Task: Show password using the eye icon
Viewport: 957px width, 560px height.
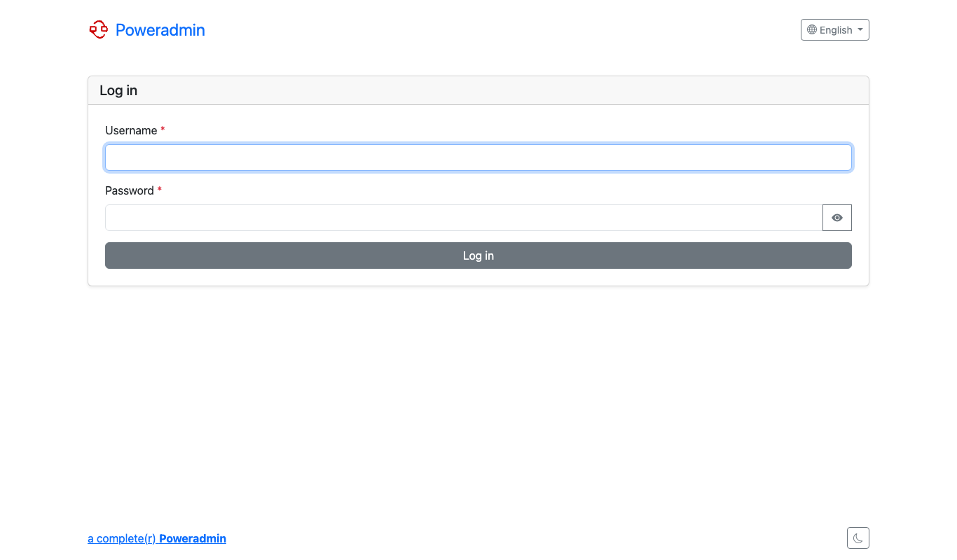Action: 837,218
